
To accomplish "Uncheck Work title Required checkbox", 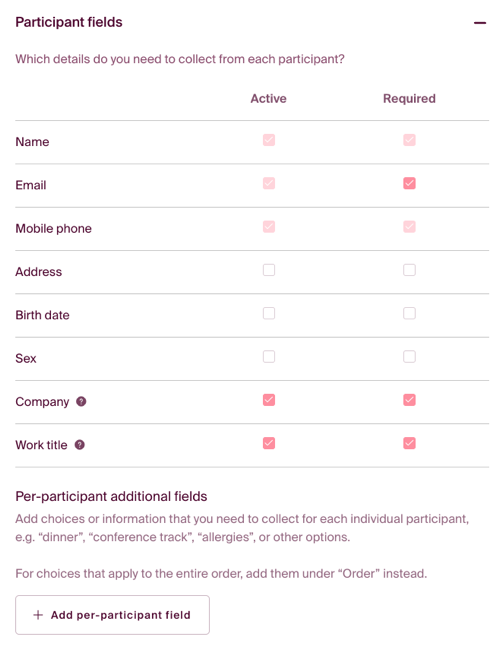I will point(409,443).
